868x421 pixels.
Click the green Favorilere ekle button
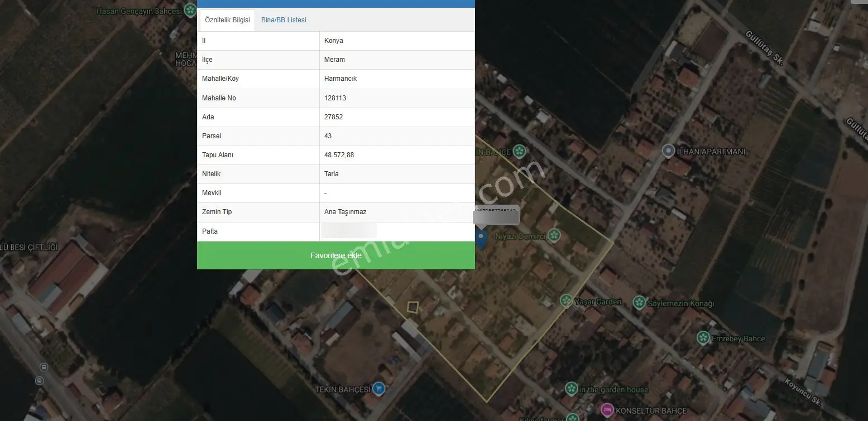(x=336, y=255)
